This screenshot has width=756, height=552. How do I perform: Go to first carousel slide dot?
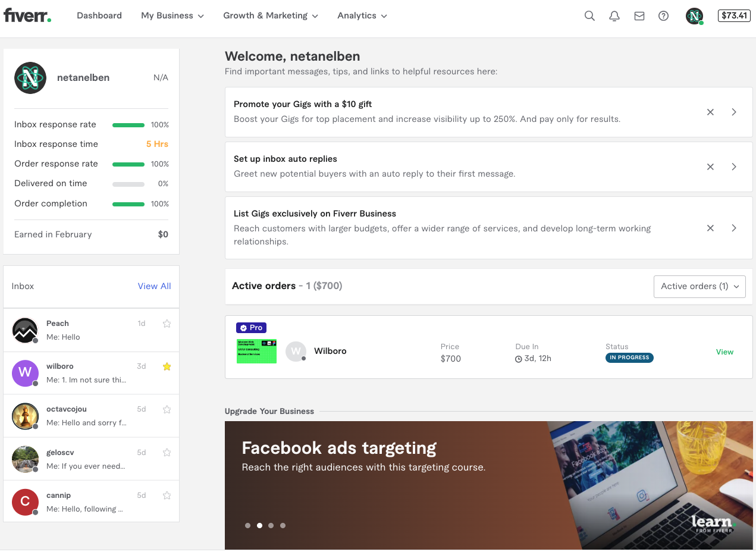coord(247,525)
